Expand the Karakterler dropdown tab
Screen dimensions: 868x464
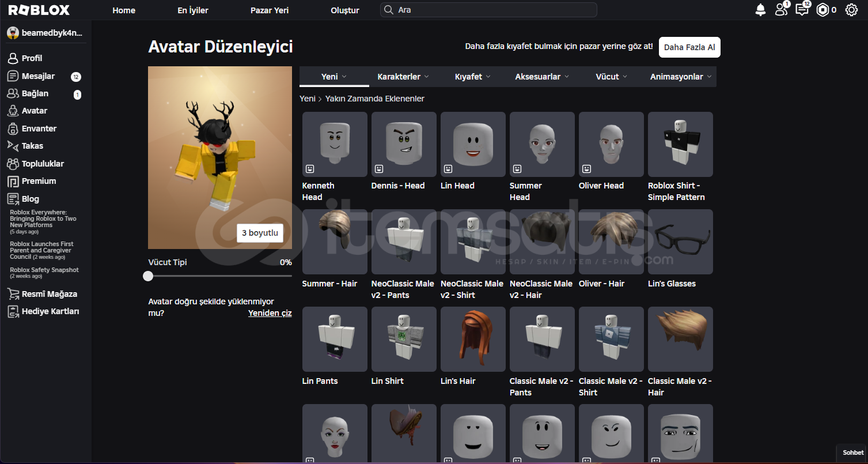(403, 77)
